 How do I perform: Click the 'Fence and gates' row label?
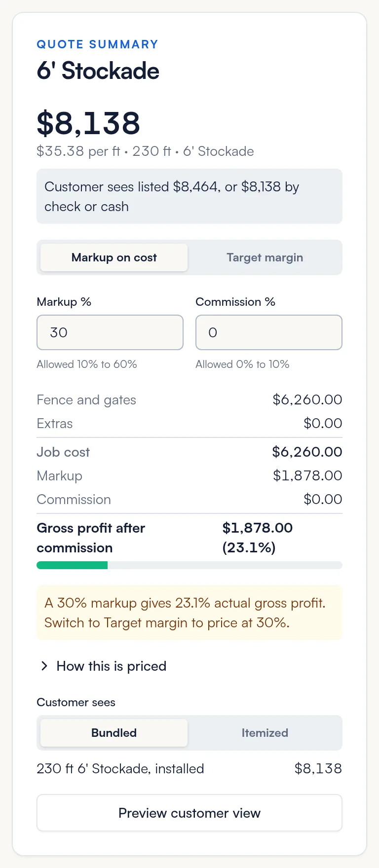pyautogui.click(x=86, y=400)
